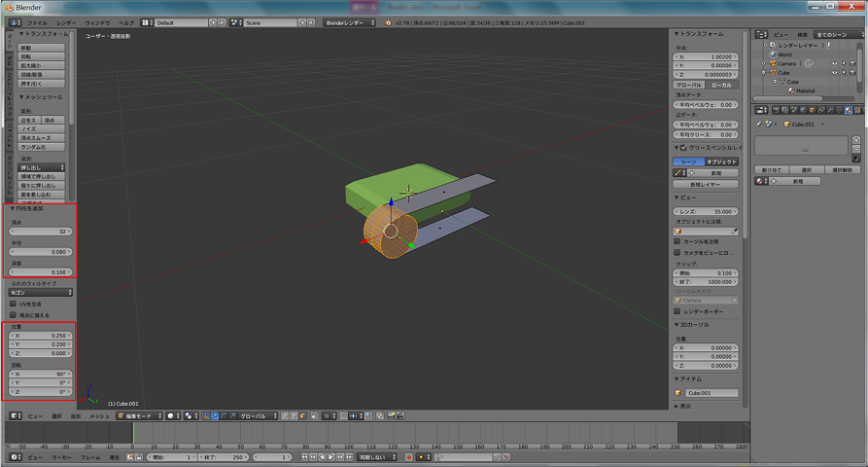Open the 編集モード mode dropdown
The height and width of the screenshot is (467, 868).
pyautogui.click(x=138, y=415)
